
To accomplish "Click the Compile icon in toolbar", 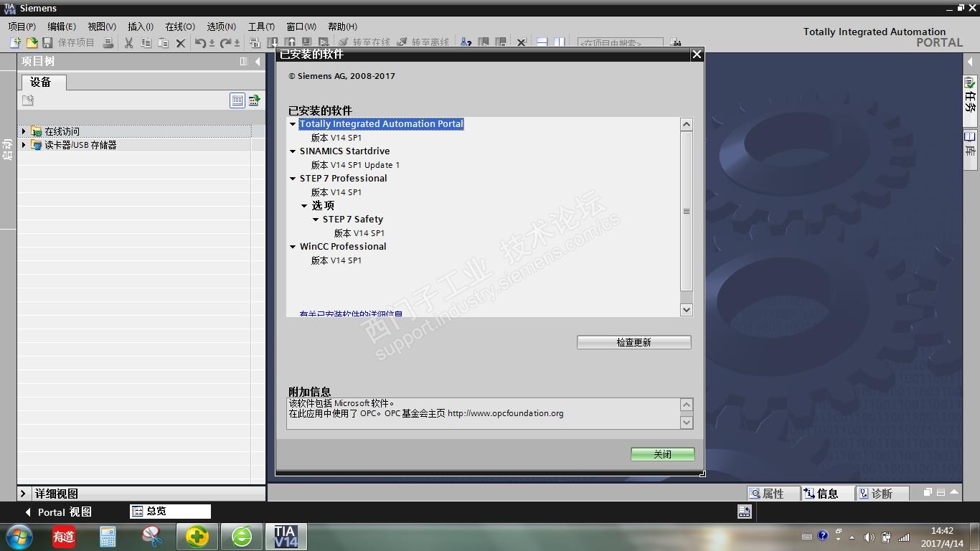I will 255,43.
